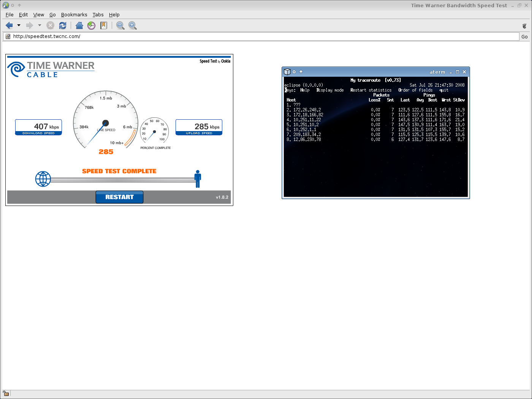The height and width of the screenshot is (399, 532).
Task: Open the Bookmarks menu
Action: coord(74,15)
